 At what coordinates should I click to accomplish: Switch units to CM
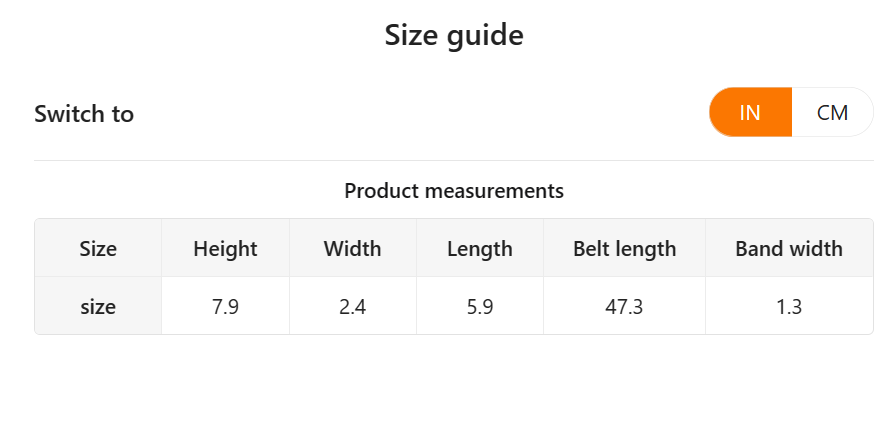click(x=832, y=113)
